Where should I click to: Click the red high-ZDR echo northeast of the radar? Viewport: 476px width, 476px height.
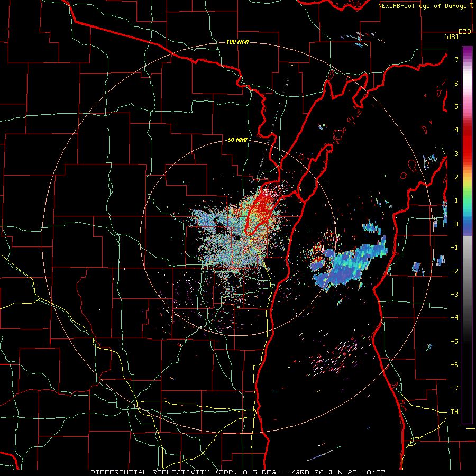click(262, 207)
